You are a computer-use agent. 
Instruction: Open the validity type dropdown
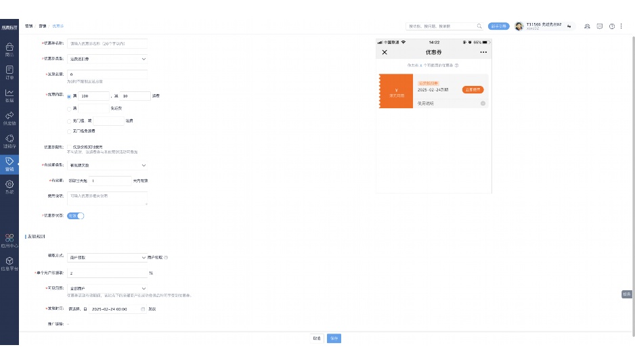(107, 165)
